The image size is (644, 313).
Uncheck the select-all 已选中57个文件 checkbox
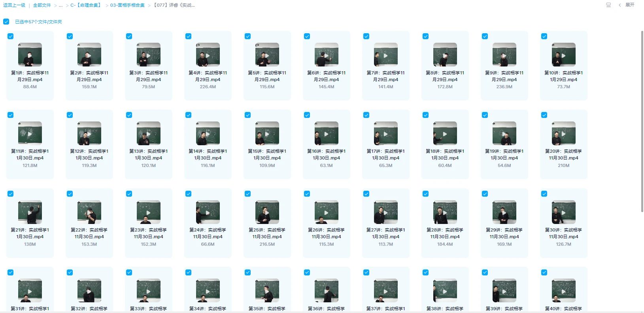(x=6, y=22)
